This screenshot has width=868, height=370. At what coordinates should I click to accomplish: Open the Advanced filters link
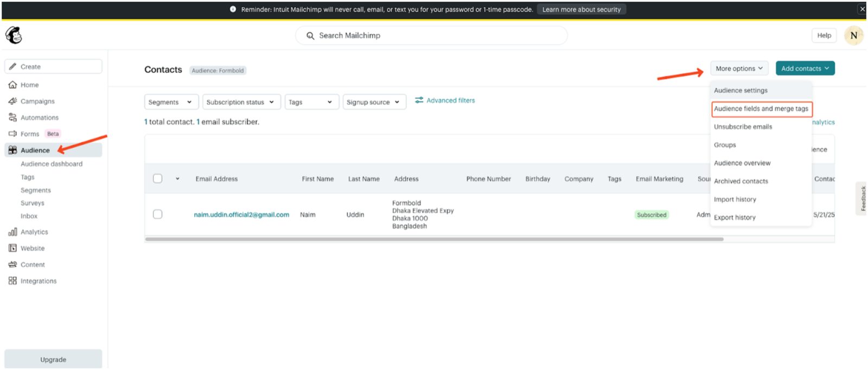coord(450,100)
